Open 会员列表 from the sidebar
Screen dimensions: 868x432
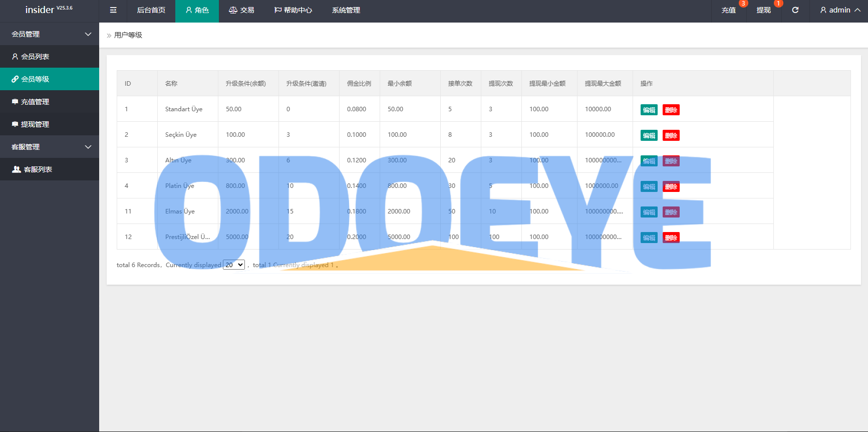click(x=35, y=57)
